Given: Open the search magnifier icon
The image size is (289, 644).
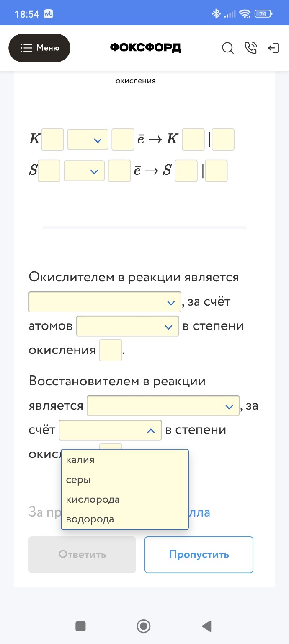Looking at the screenshot, I should pos(228,48).
